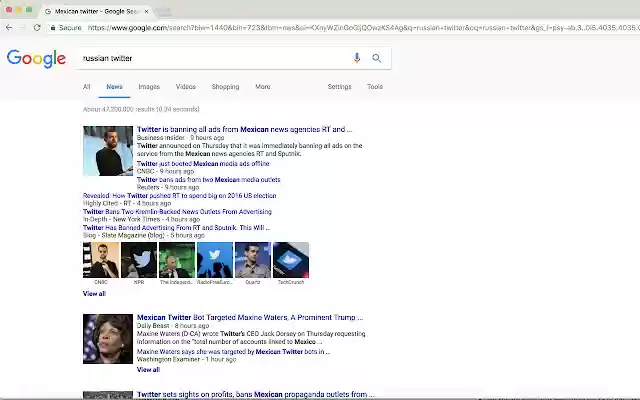Viewport: 640px width, 400px height.
Task: Open the Shopping tab
Action: click(225, 87)
